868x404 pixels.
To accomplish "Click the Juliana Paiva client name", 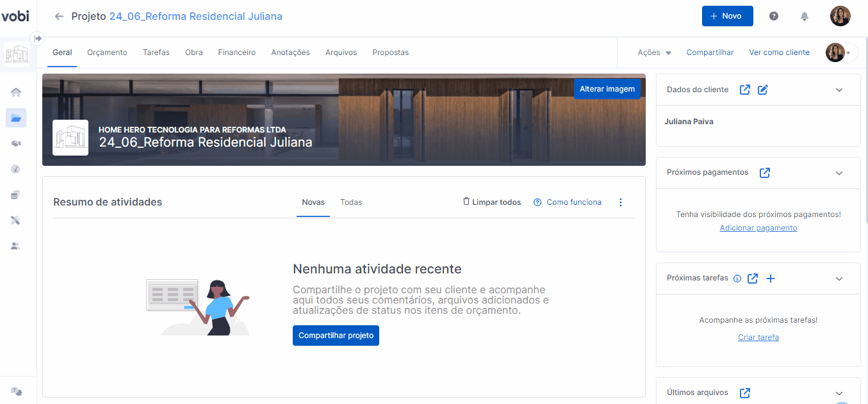I will point(689,122).
